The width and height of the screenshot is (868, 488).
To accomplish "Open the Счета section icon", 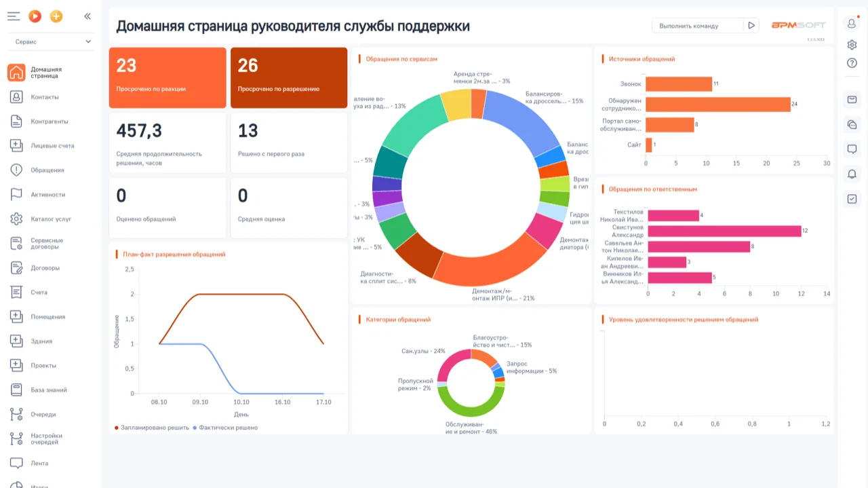I will pos(17,293).
